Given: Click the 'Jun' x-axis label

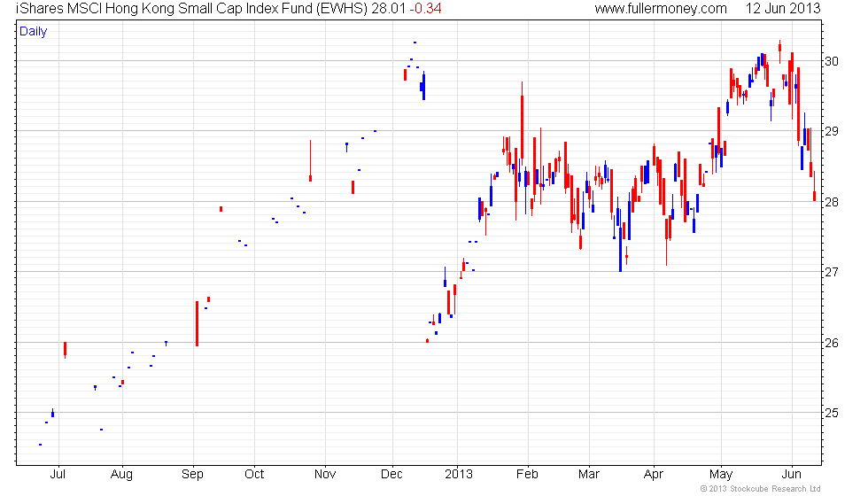Looking at the screenshot, I should [792, 475].
